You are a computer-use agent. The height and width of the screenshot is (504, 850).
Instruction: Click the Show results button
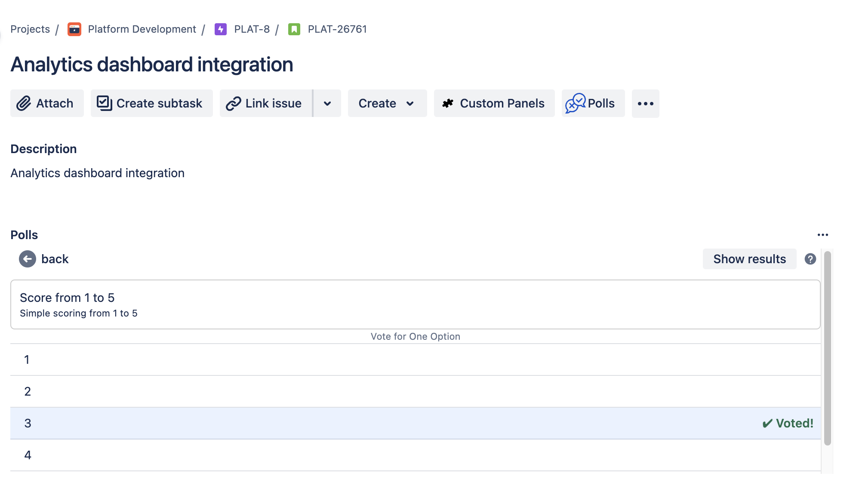[749, 258]
